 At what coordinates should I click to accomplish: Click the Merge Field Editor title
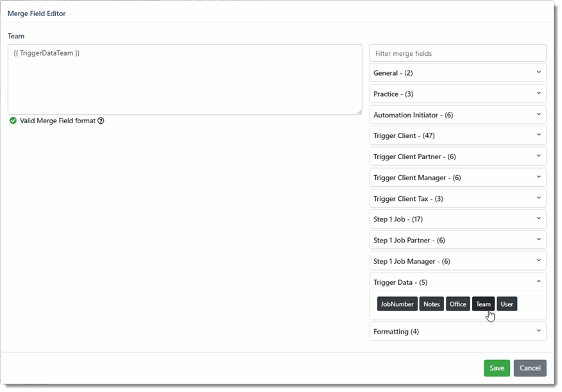click(x=37, y=13)
